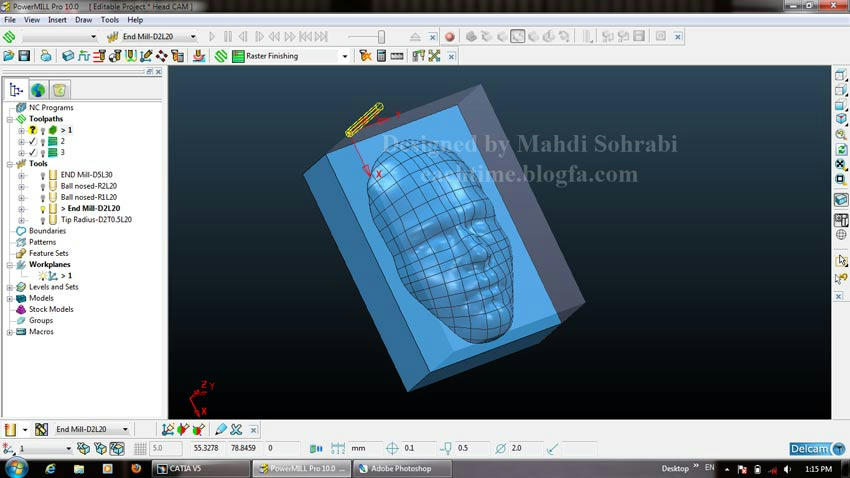
Task: Collapse the Tools tree node
Action: pyautogui.click(x=10, y=164)
